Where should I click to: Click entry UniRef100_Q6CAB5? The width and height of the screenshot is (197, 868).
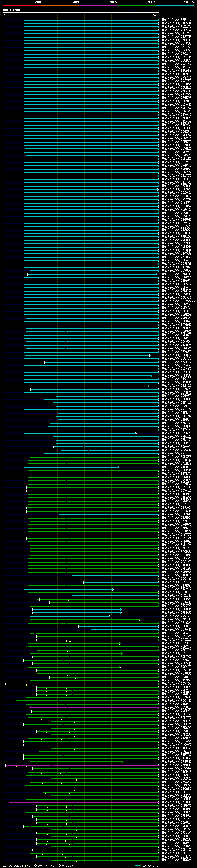pos(176,789)
